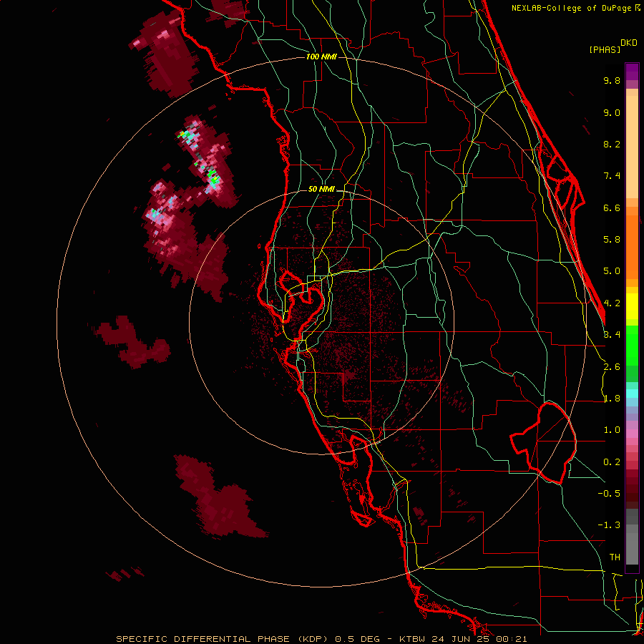The image size is (644, 644).
Task: Select the 5.8 scale value
Action: coord(612,240)
